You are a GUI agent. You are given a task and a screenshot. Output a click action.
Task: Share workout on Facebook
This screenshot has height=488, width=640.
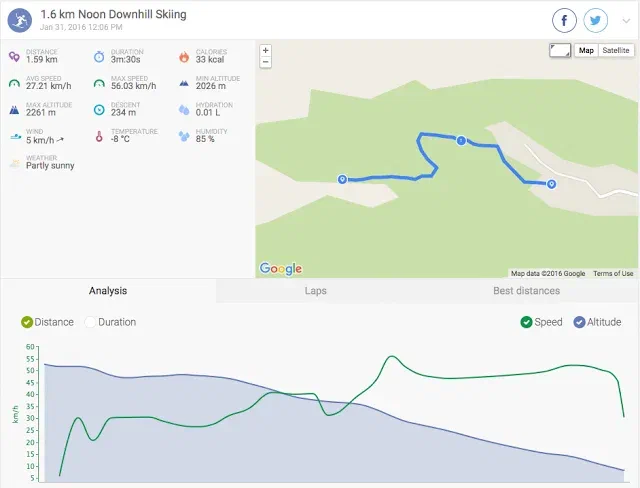(566, 20)
